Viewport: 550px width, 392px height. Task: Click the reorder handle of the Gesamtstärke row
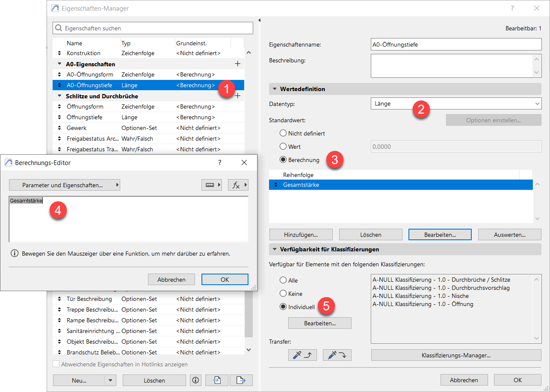[x=275, y=185]
